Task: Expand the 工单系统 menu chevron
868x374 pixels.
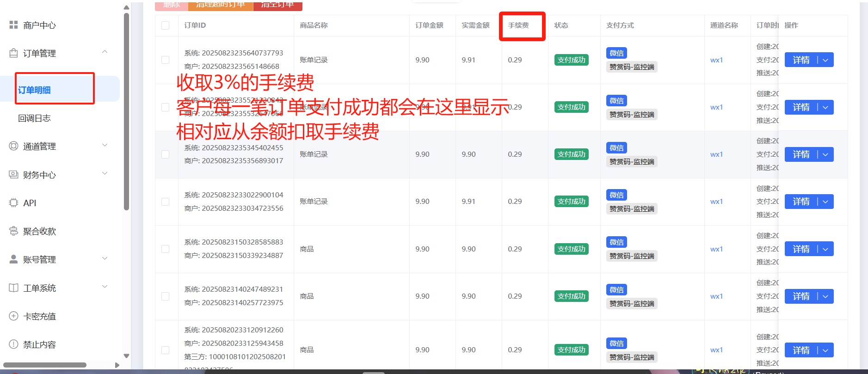Action: [x=105, y=287]
